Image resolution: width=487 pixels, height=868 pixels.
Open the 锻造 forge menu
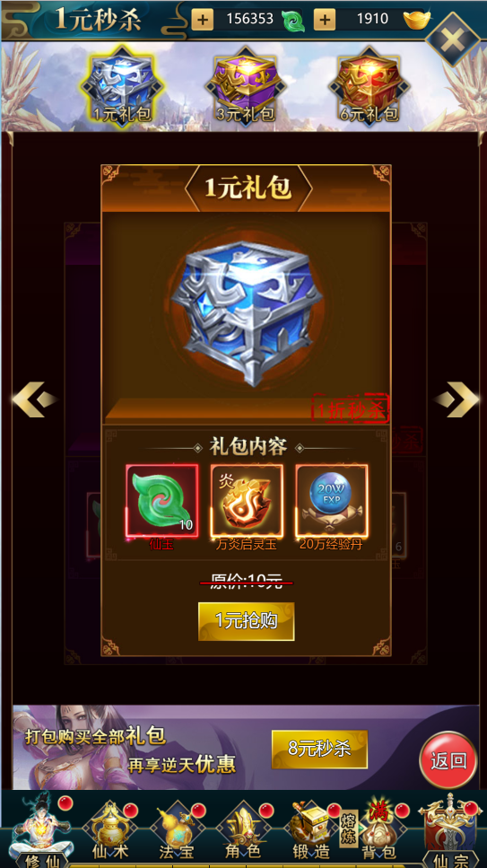click(x=311, y=830)
